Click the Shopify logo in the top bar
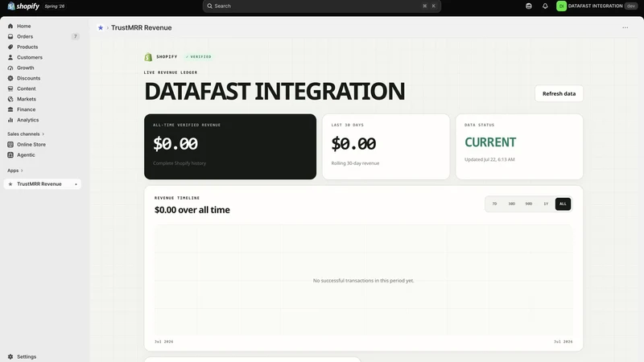Screen dimensions: 644x362 [23, 6]
